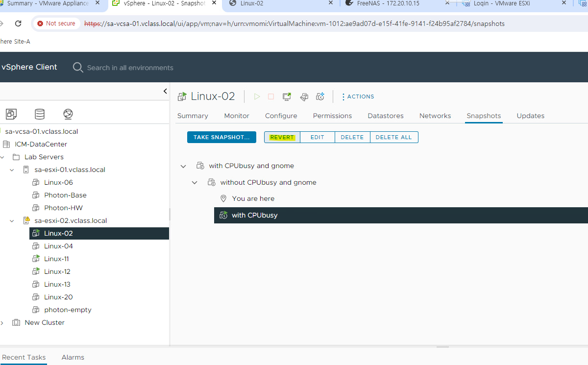Select the Photon-HW virtual machine

coord(63,208)
